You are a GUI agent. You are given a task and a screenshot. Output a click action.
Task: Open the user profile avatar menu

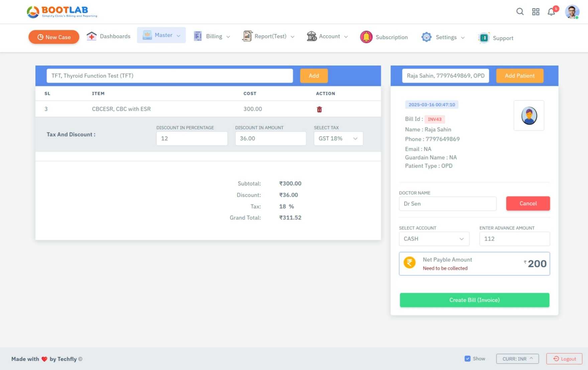tap(572, 12)
